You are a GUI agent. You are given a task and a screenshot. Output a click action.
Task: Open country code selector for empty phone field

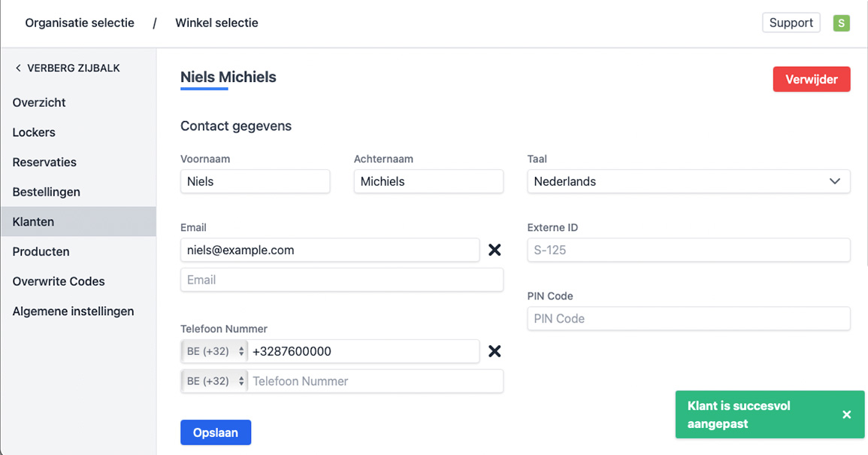(215, 381)
